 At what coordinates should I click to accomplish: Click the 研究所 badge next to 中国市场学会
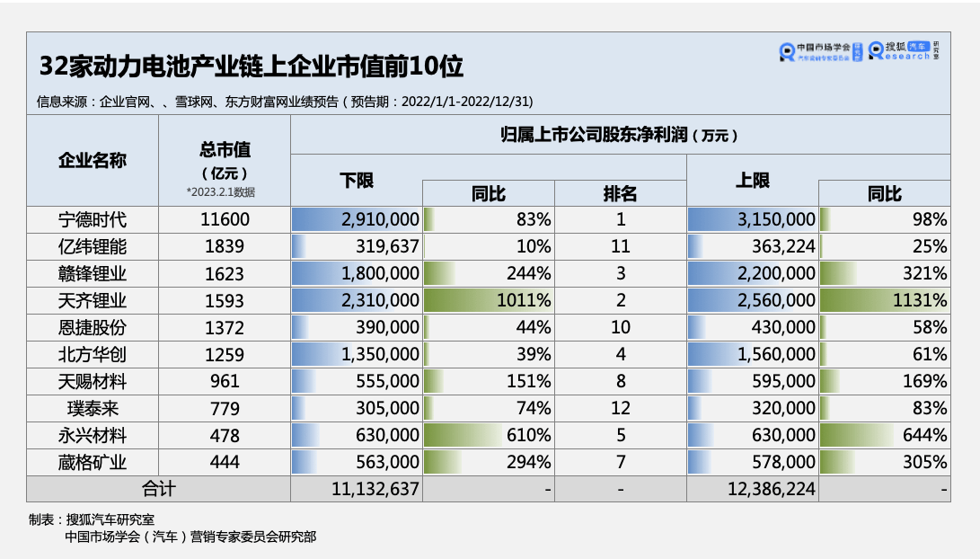pos(857,51)
